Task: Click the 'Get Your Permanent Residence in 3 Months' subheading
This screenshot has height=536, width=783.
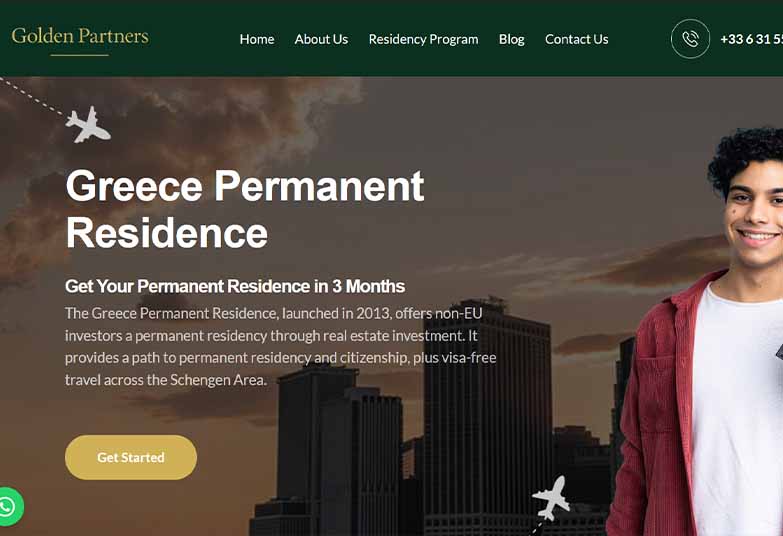Action: point(235,286)
